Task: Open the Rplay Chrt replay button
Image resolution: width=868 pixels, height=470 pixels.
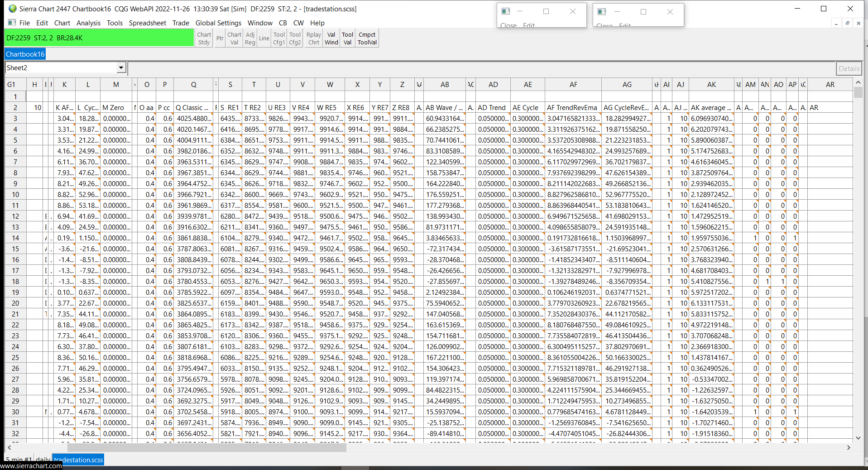Action: pyautogui.click(x=313, y=38)
